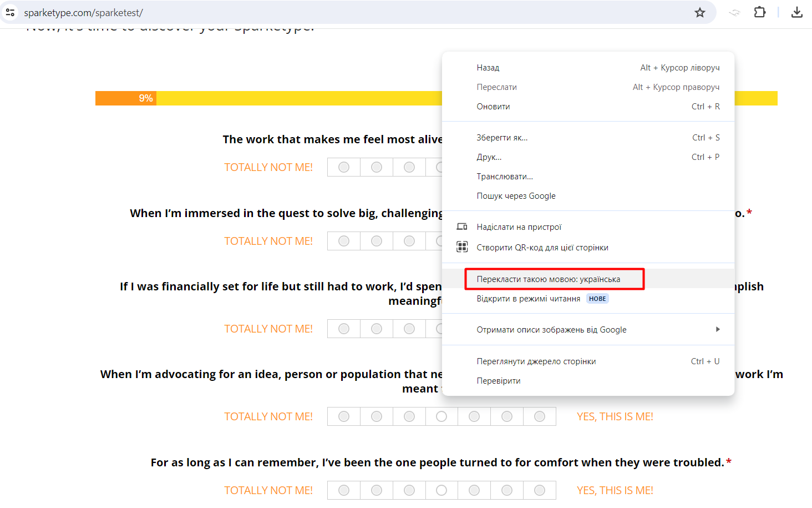The width and height of the screenshot is (812, 508).
Task: Bookmark this page with the star icon
Action: point(700,12)
